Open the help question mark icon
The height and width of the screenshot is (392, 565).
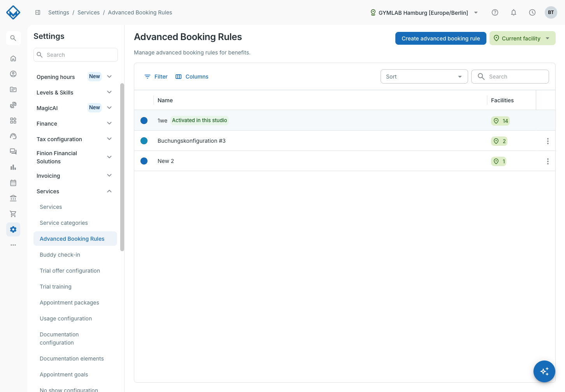495,12
